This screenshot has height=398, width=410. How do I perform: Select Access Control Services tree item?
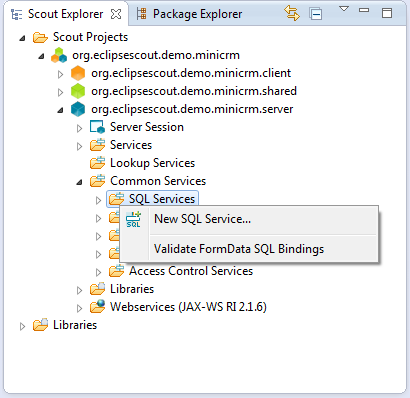pos(191,271)
